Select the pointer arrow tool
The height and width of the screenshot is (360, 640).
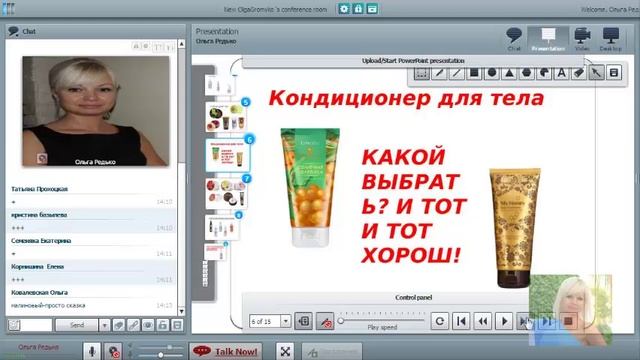tap(597, 73)
